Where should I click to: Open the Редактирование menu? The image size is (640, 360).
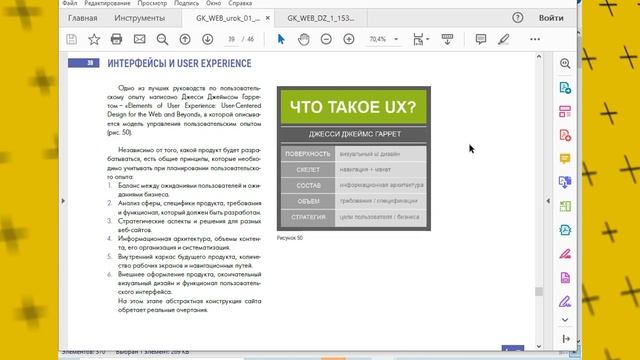pos(107,3)
